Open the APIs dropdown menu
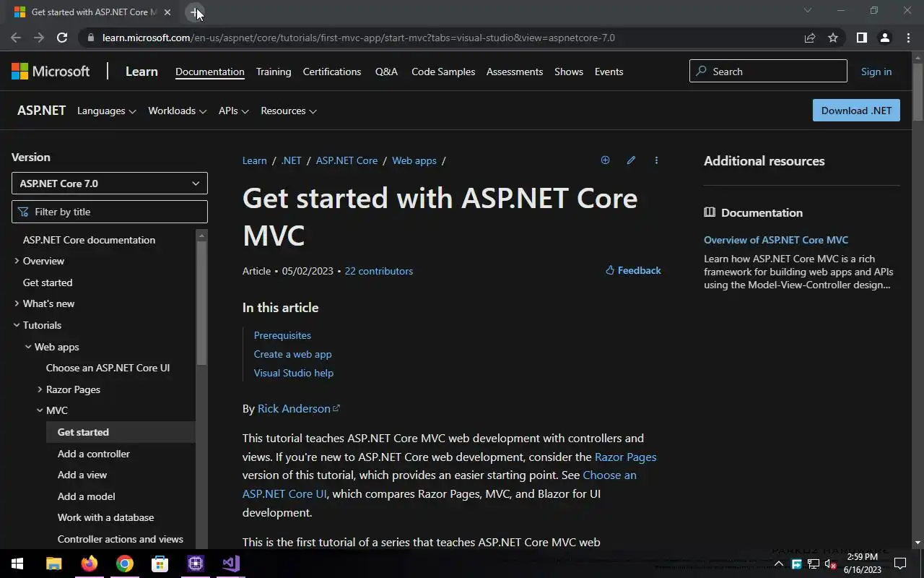This screenshot has width=924, height=578. click(234, 111)
